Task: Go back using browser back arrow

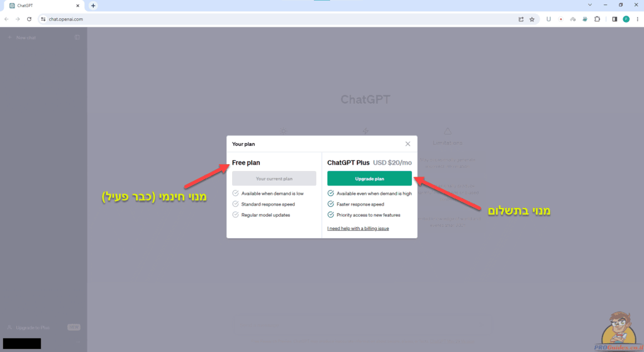Action: [6, 19]
